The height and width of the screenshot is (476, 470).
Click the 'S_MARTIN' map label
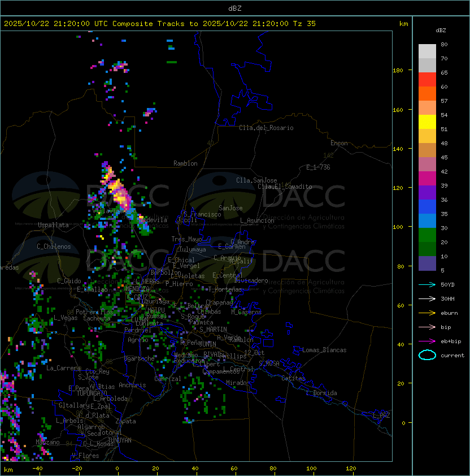[213, 330]
